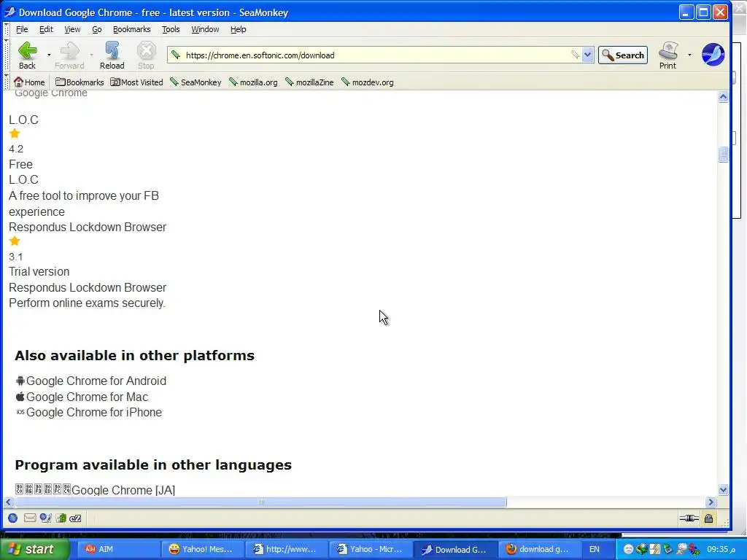
Task: Click the horizontal scrollbar right arrow
Action: 711,502
